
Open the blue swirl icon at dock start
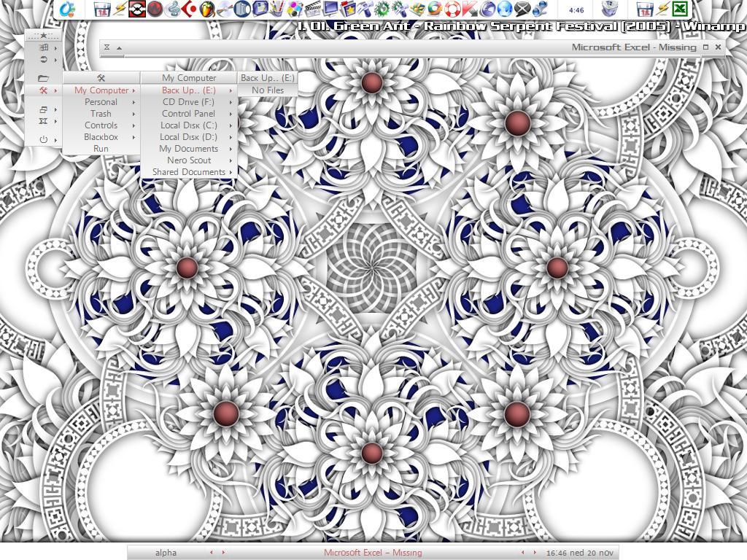[68, 9]
